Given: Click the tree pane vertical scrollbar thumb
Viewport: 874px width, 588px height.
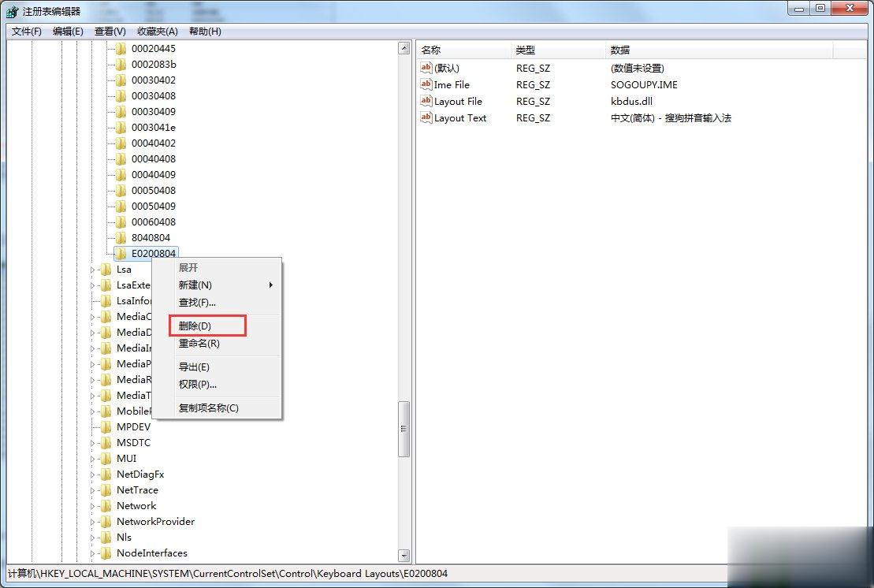Looking at the screenshot, I should [404, 429].
